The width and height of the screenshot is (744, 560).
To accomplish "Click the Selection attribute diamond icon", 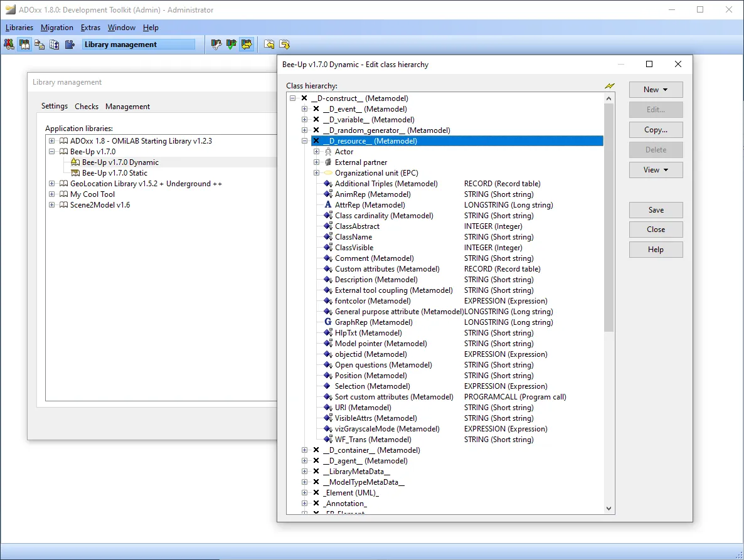I will (x=327, y=386).
